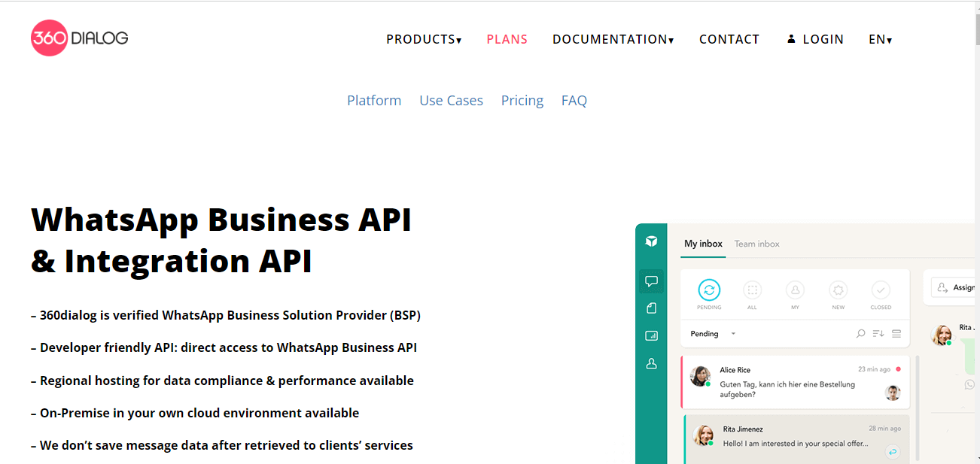
Task: Click the assigned agent avatar in Alice's message
Action: coord(893,393)
